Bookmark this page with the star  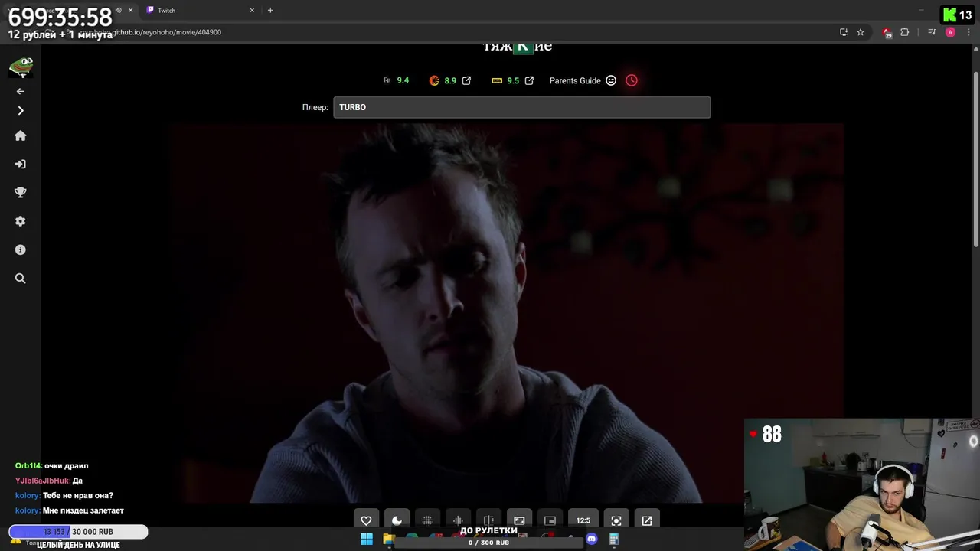tap(861, 32)
